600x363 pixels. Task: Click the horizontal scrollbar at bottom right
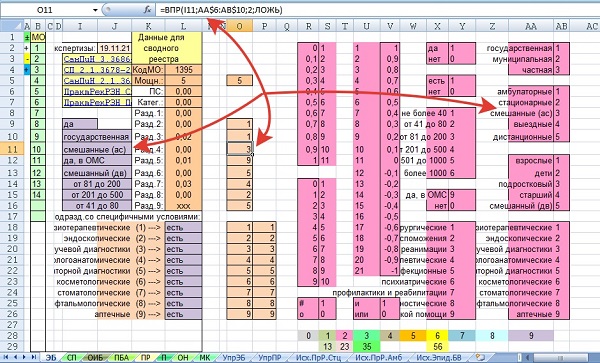tap(562, 358)
